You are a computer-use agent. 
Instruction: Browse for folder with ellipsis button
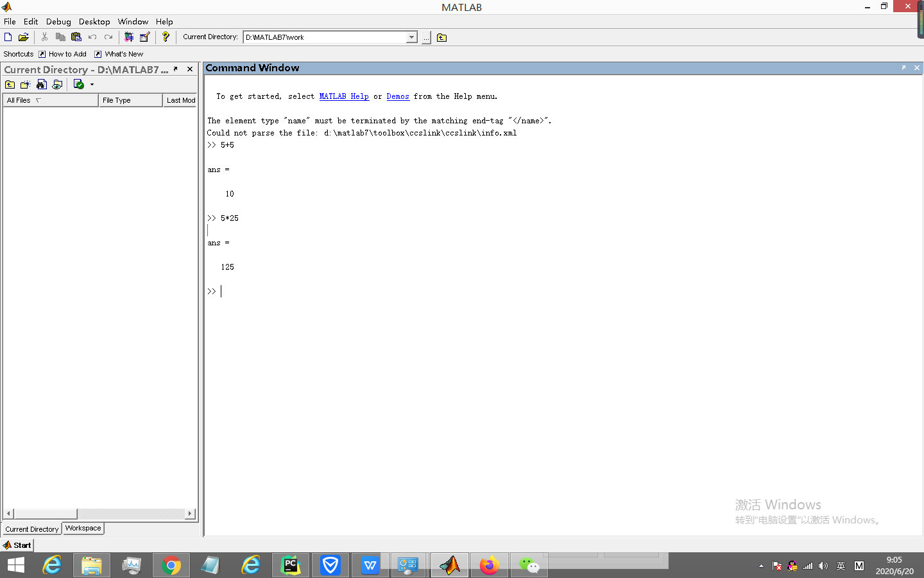(x=426, y=37)
